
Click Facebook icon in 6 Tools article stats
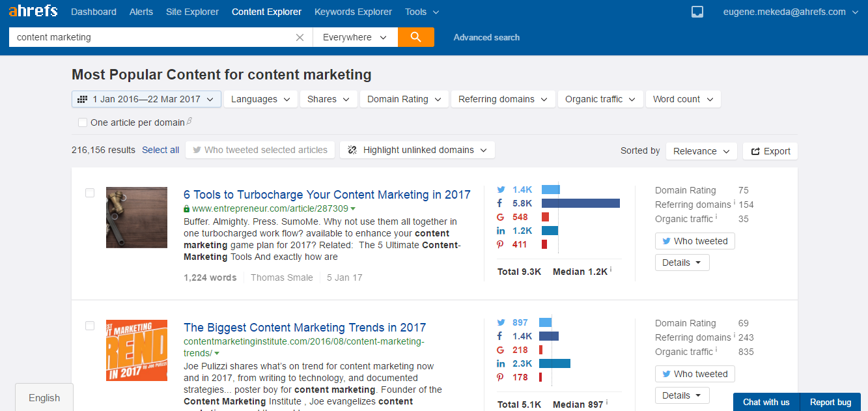(x=500, y=203)
